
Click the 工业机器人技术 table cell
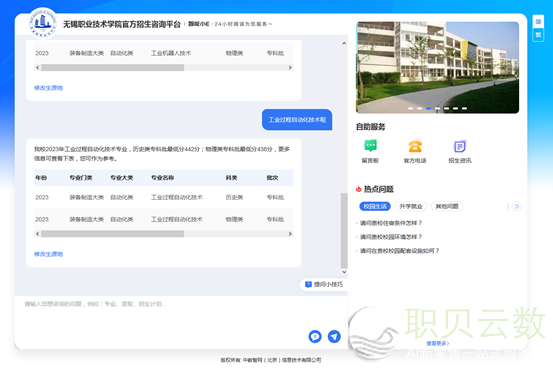point(171,53)
